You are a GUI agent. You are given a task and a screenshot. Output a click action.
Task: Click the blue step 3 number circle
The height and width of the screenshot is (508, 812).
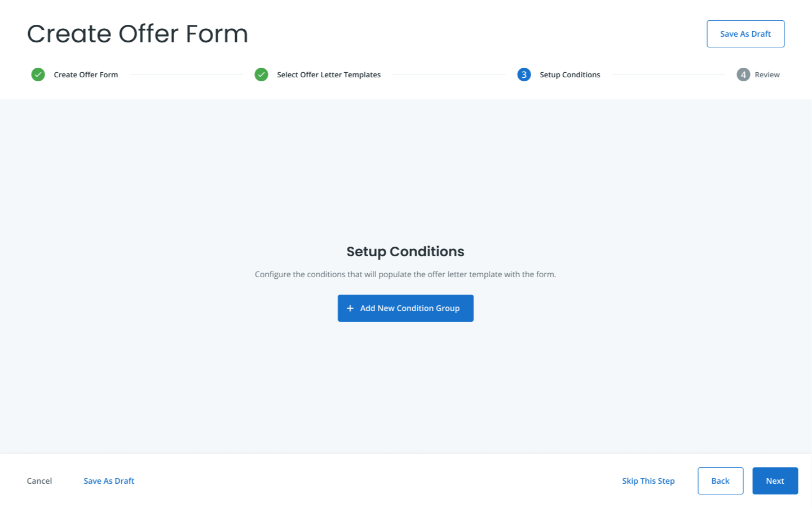(523, 74)
